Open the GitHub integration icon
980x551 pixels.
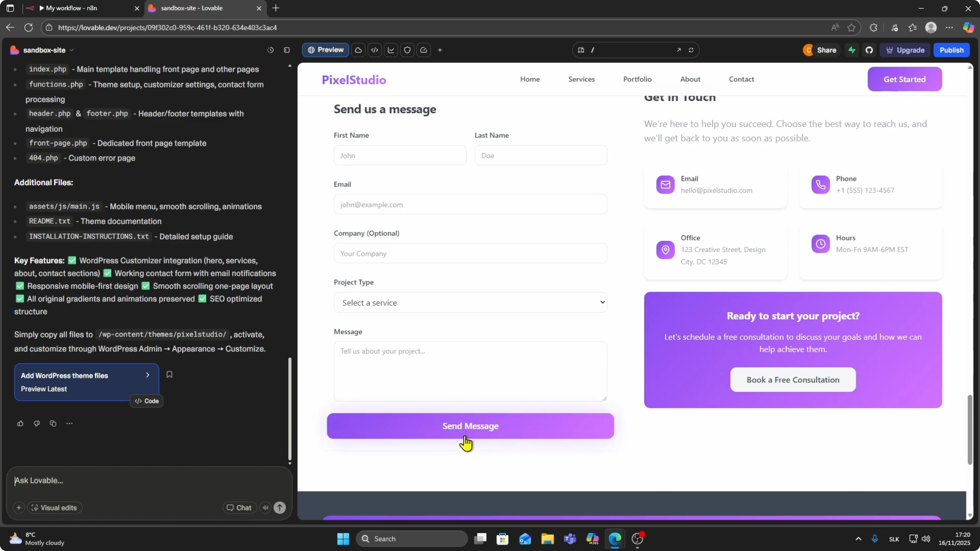coord(869,50)
